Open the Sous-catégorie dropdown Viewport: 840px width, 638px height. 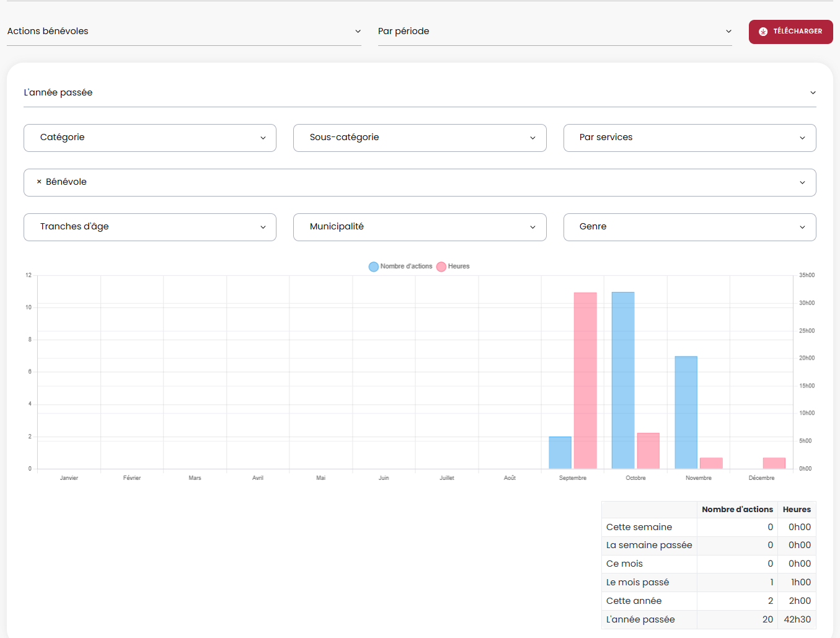pyautogui.click(x=419, y=138)
